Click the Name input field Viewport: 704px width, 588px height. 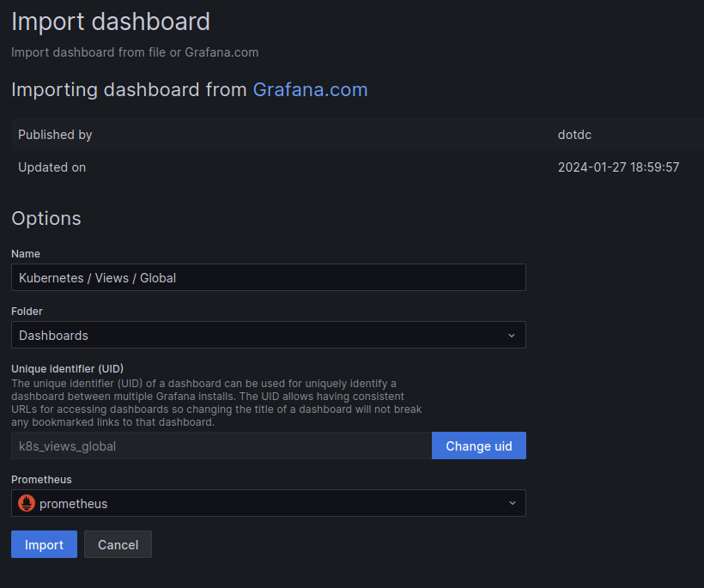(269, 277)
